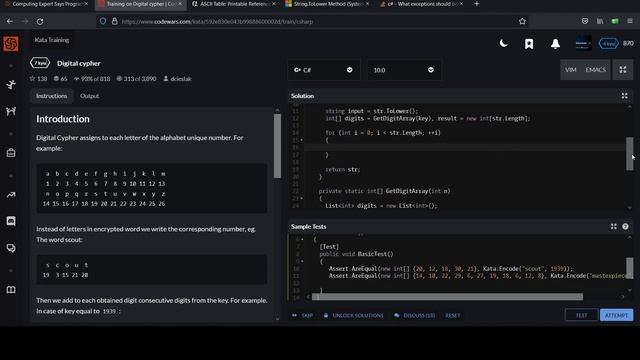The height and width of the screenshot is (360, 640).
Task: Click the Codewars logo icon
Action: coord(11,44)
